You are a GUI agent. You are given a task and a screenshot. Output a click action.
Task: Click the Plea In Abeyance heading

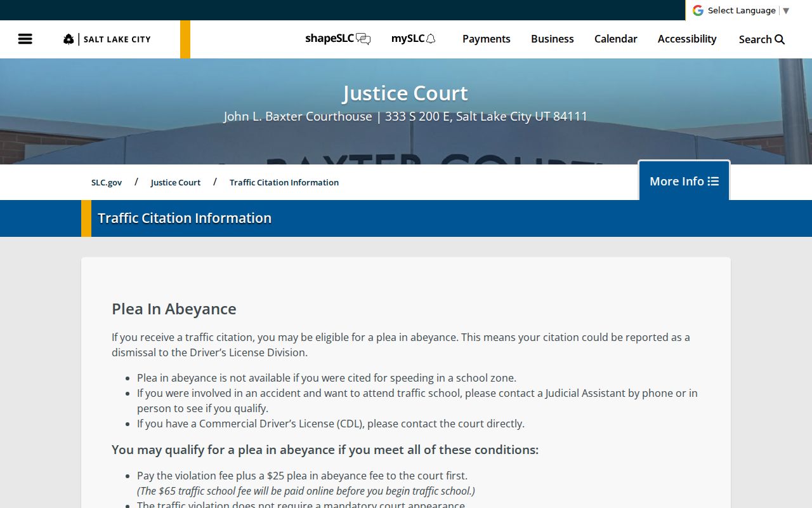tap(174, 309)
